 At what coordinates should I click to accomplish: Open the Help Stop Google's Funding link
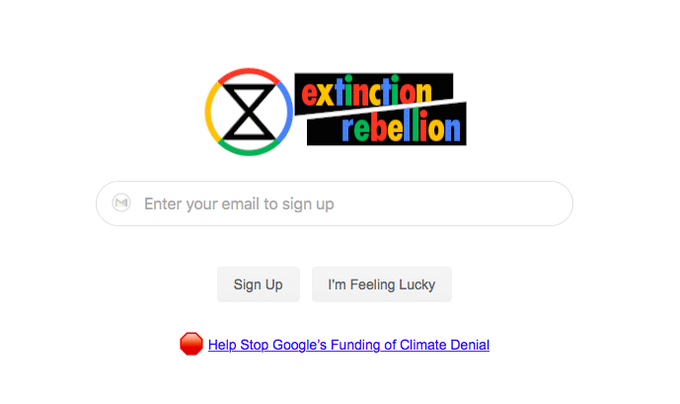(348, 345)
